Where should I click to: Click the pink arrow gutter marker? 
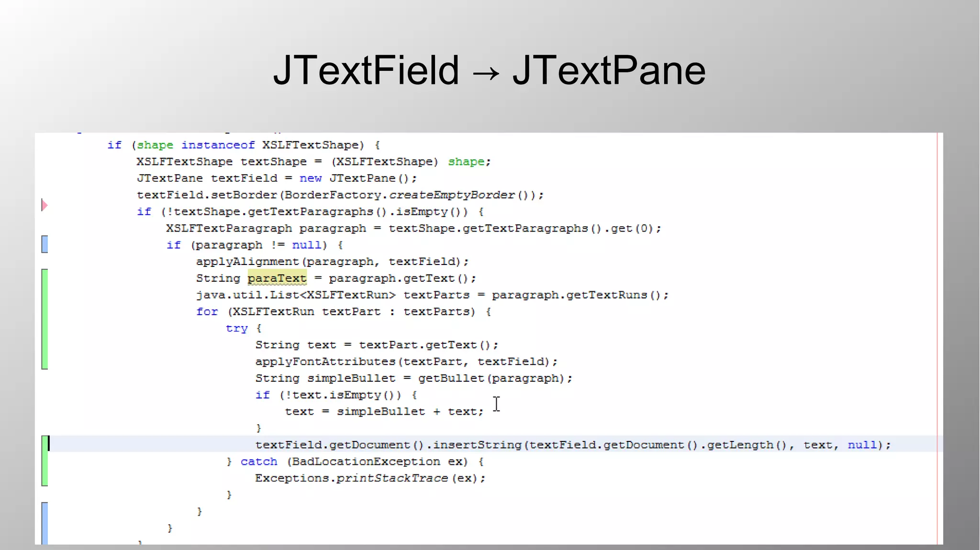click(45, 205)
